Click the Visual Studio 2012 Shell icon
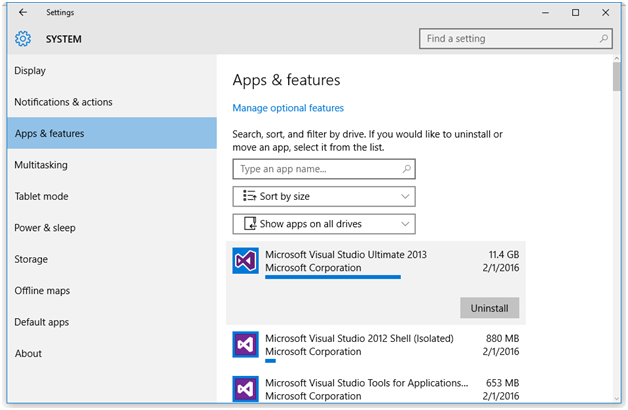This screenshot has width=628, height=410. pos(246,345)
